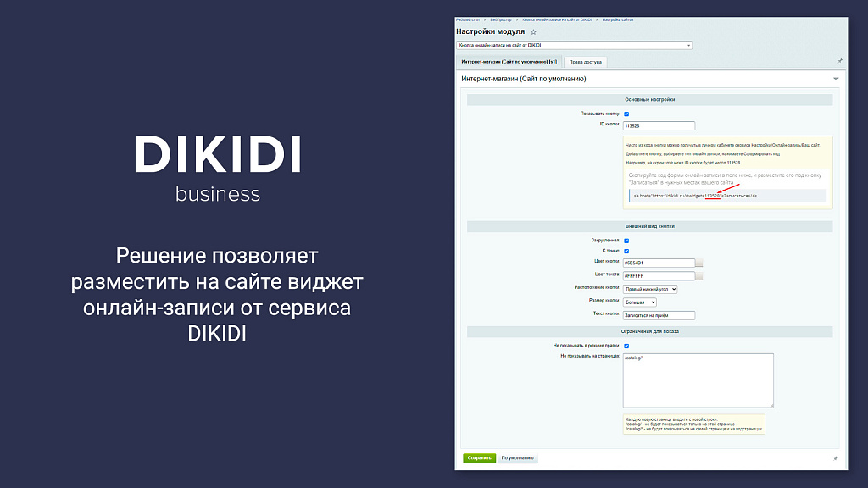
Task: Open the "Расположение кнопки" dropdown
Action: point(648,290)
